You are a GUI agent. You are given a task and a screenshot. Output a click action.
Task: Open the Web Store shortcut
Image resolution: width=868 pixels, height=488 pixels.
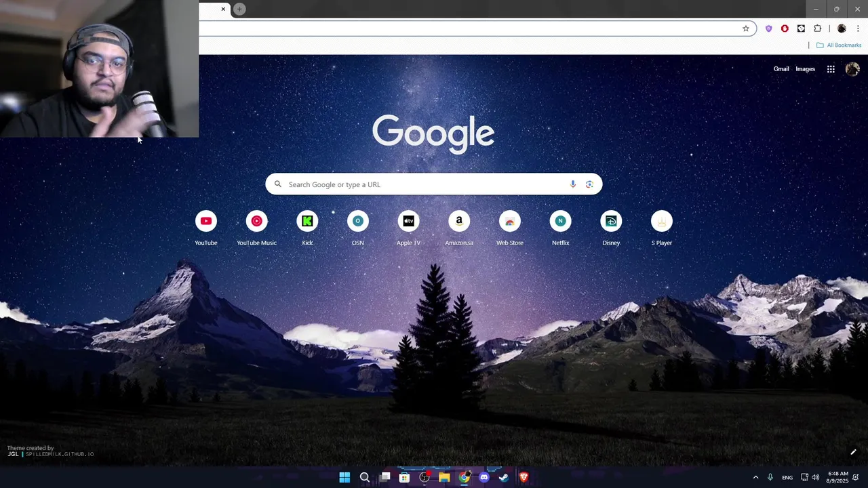pyautogui.click(x=510, y=228)
